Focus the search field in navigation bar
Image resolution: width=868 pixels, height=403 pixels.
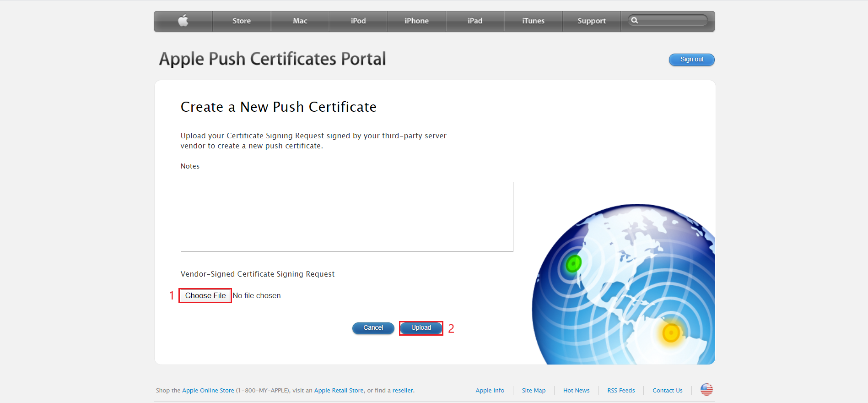pyautogui.click(x=672, y=21)
